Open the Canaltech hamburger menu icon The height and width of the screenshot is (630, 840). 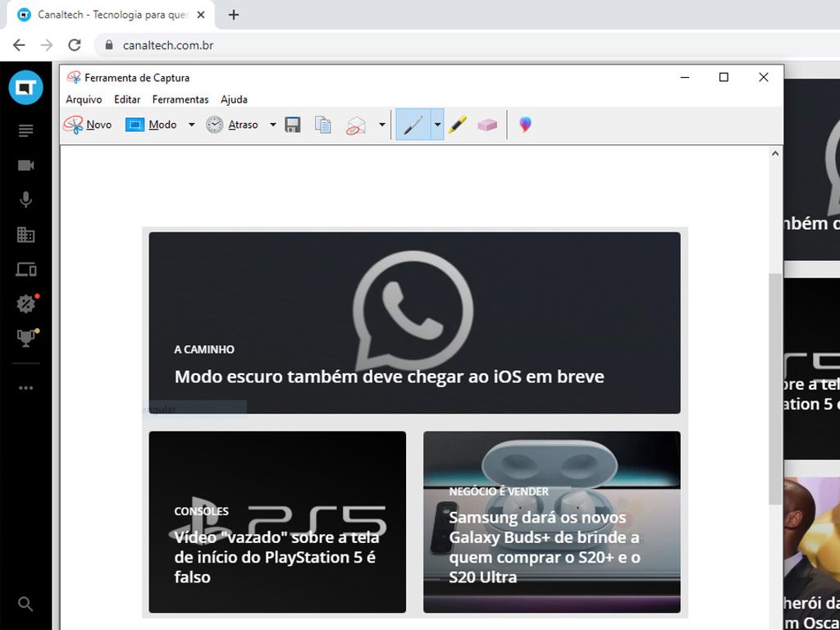point(25,130)
